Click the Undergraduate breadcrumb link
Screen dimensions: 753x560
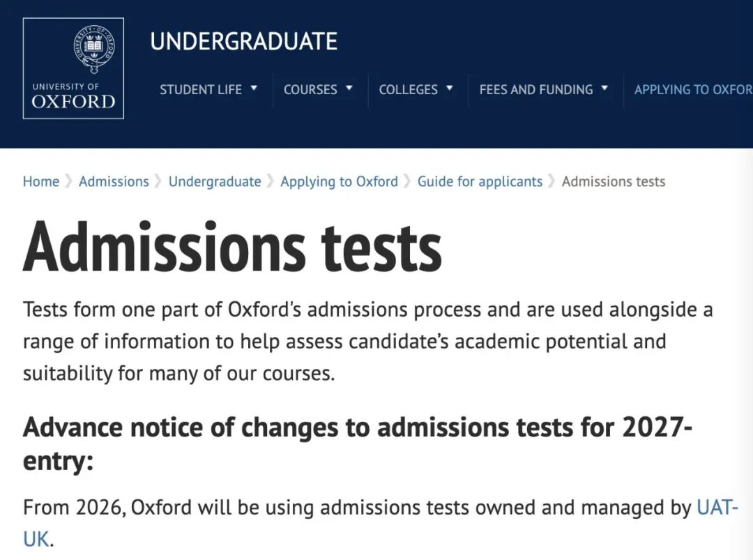[x=215, y=181]
